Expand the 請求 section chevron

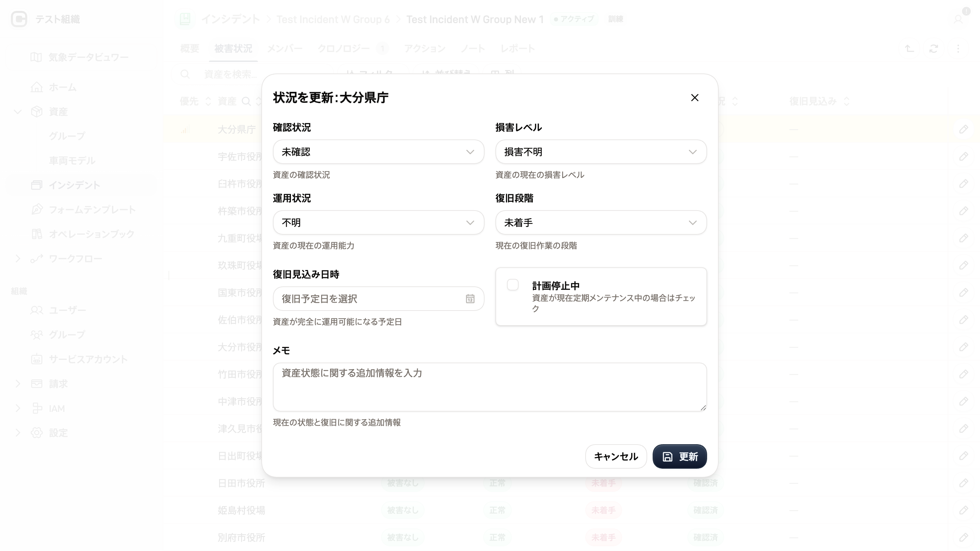pyautogui.click(x=17, y=384)
